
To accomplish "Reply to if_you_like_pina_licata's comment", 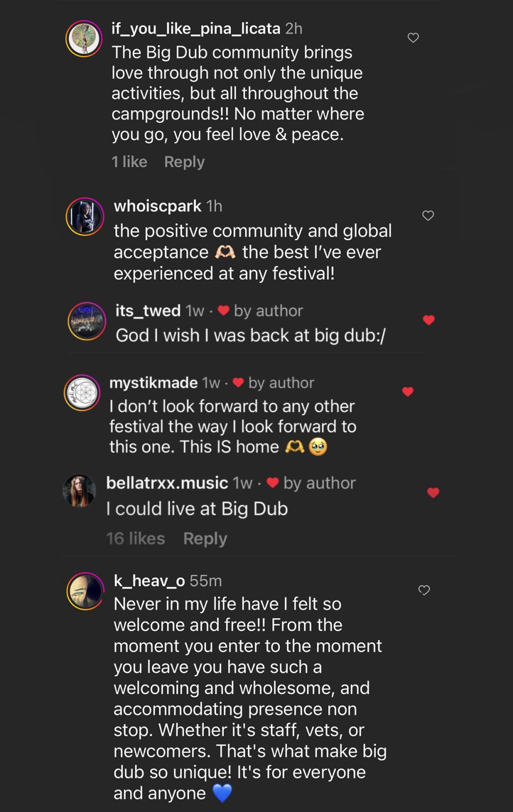I will click(184, 162).
